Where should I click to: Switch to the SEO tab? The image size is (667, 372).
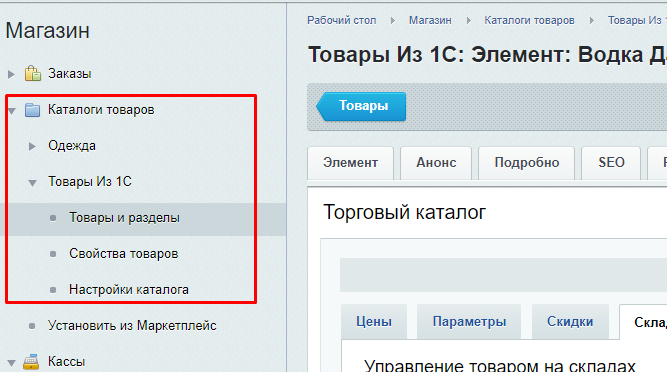[611, 163]
